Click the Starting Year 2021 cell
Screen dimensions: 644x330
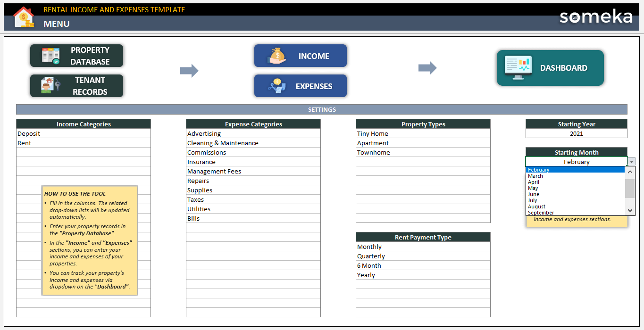coord(576,133)
